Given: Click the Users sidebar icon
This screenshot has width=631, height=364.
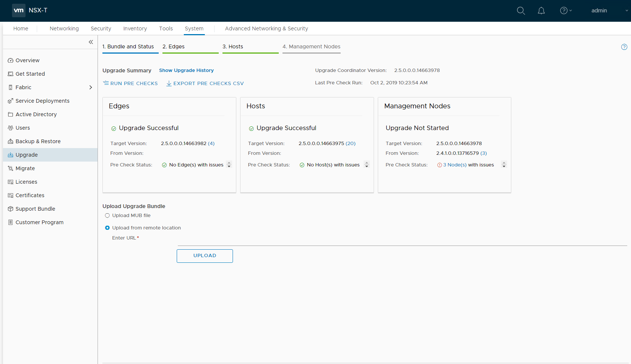Looking at the screenshot, I should click(11, 128).
